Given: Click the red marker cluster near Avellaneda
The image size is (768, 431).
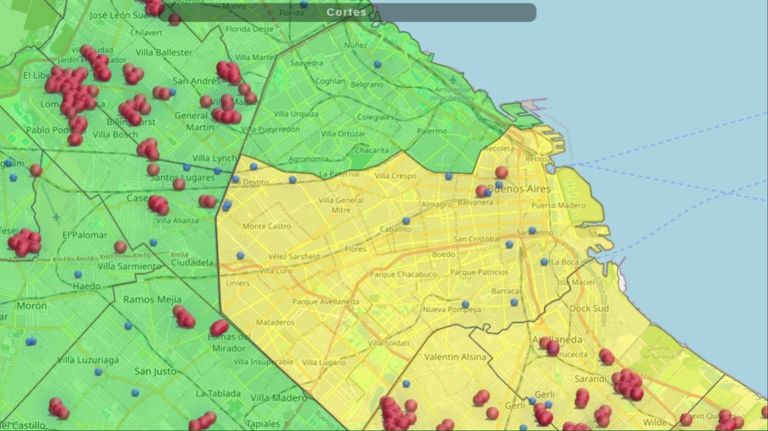Looking at the screenshot, I should tap(550, 346).
